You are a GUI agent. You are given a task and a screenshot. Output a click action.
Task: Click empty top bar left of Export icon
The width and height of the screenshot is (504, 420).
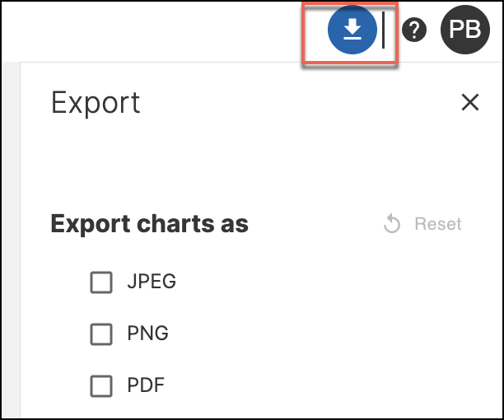click(x=165, y=30)
